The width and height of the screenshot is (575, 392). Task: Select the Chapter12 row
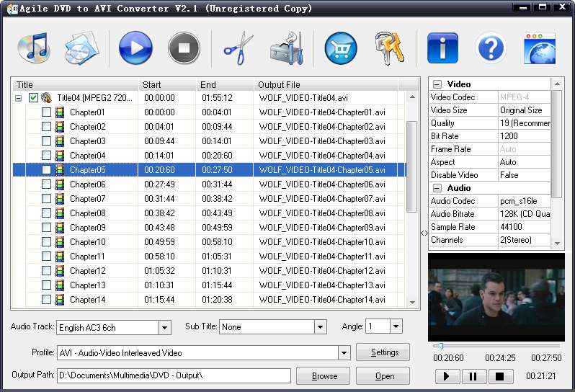pos(209,271)
